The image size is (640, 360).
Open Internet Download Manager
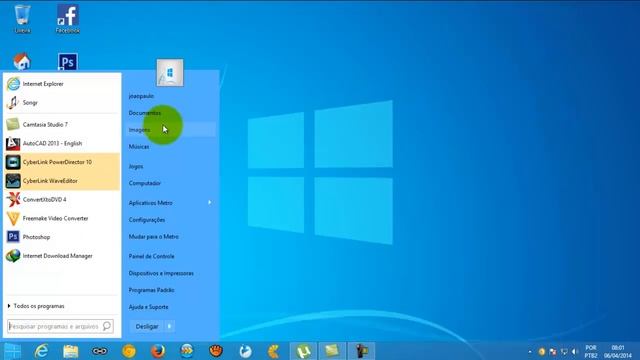pyautogui.click(x=62, y=256)
